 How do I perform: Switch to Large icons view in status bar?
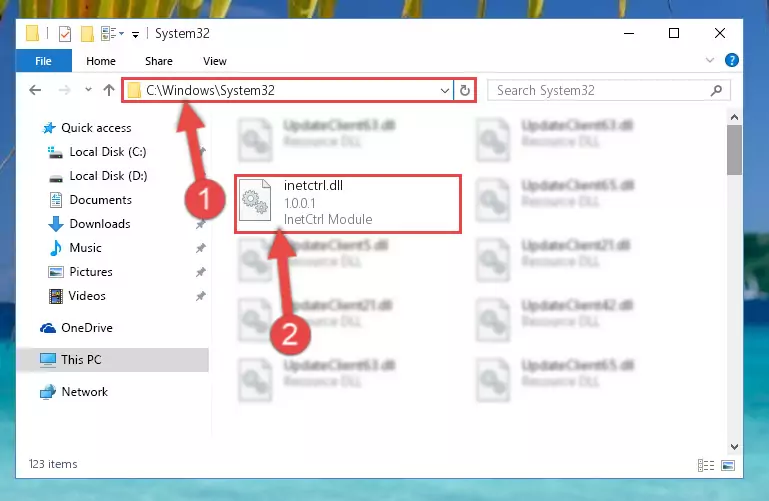click(728, 465)
